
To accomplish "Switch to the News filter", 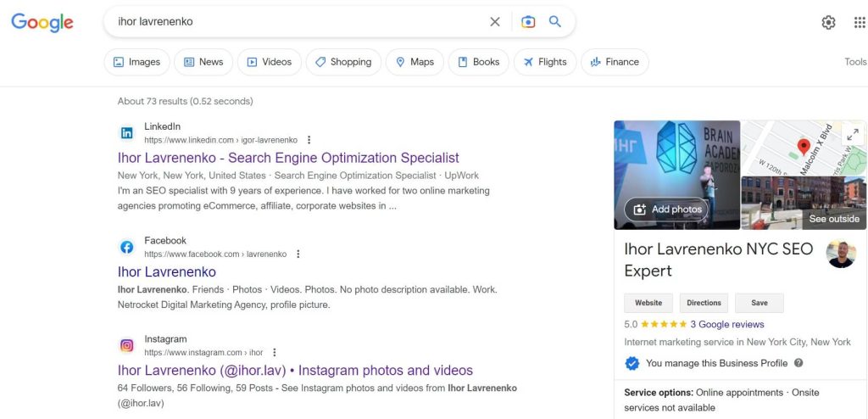I will click(x=203, y=62).
